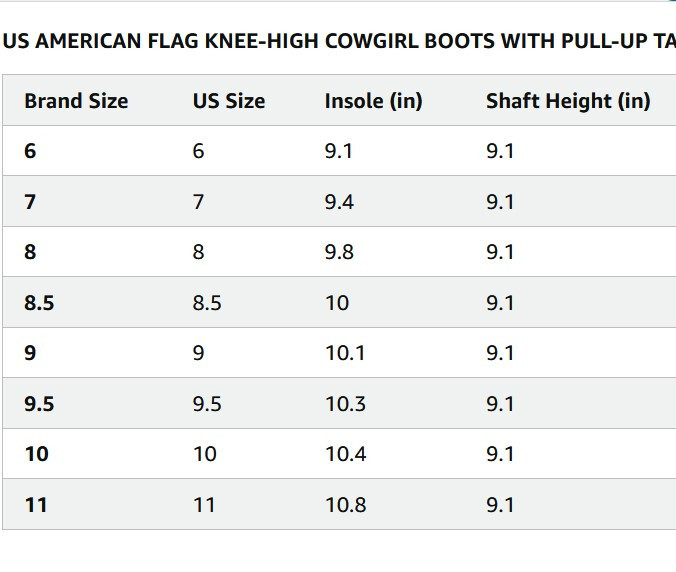Click the cowgirl boots size chart title
The height and width of the screenshot is (572, 676).
[x=338, y=41]
